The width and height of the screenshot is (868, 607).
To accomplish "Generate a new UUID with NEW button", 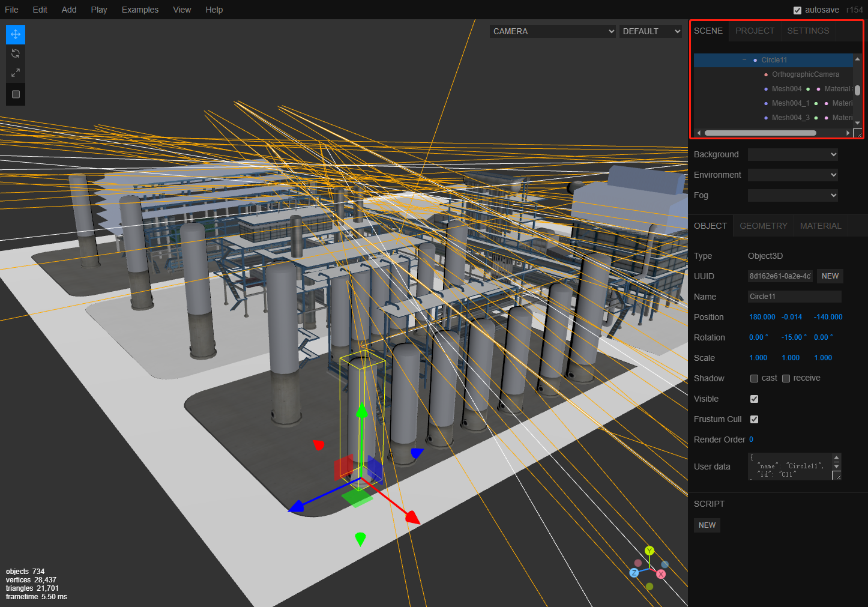I will pos(830,276).
